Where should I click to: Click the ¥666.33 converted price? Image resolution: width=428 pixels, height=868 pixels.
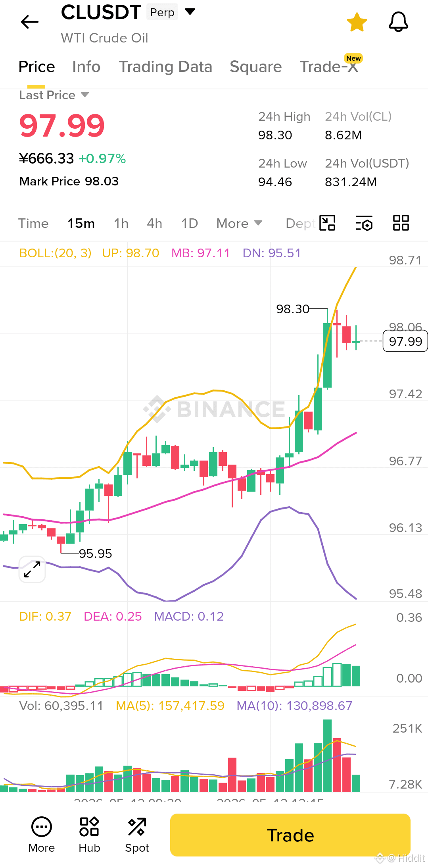click(x=46, y=158)
